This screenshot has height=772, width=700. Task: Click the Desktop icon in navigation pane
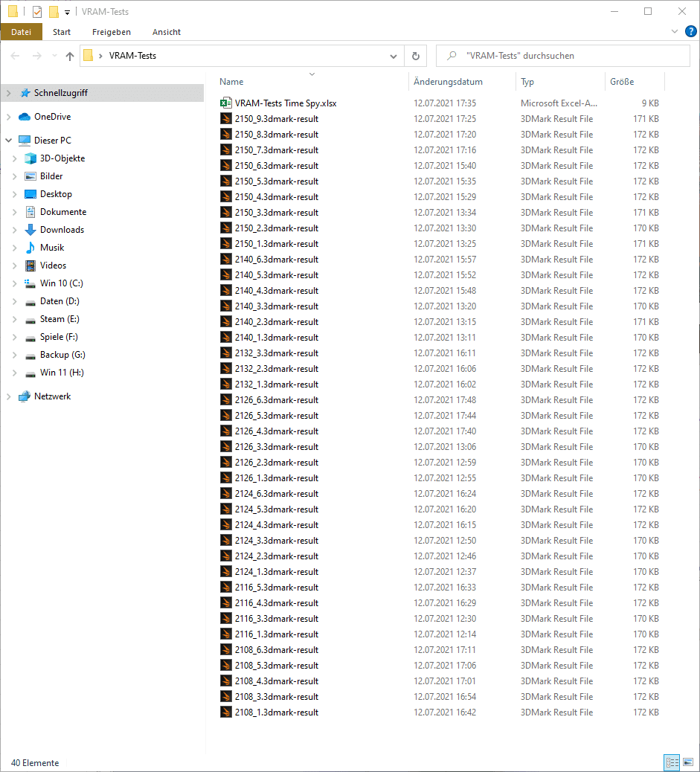click(30, 194)
